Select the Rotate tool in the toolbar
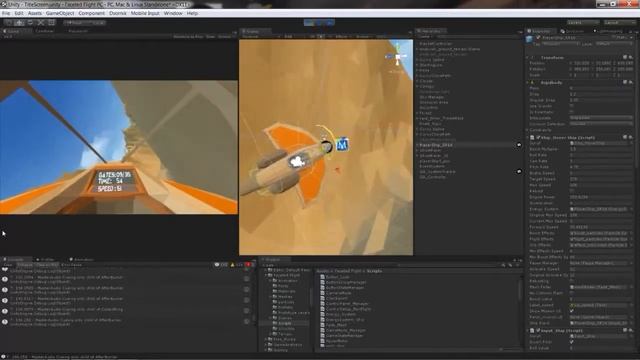This screenshot has width=640, height=360. coord(30,22)
